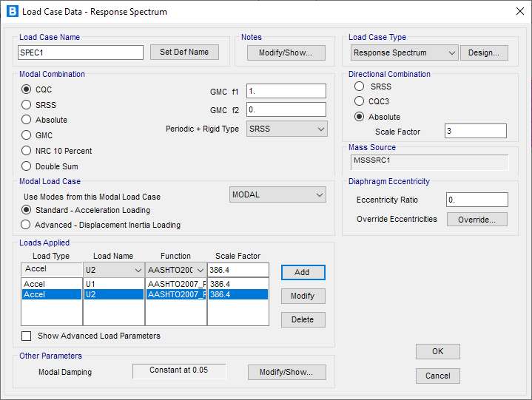Close the Load Case Data dialog
The image size is (532, 400).
[x=516, y=12]
